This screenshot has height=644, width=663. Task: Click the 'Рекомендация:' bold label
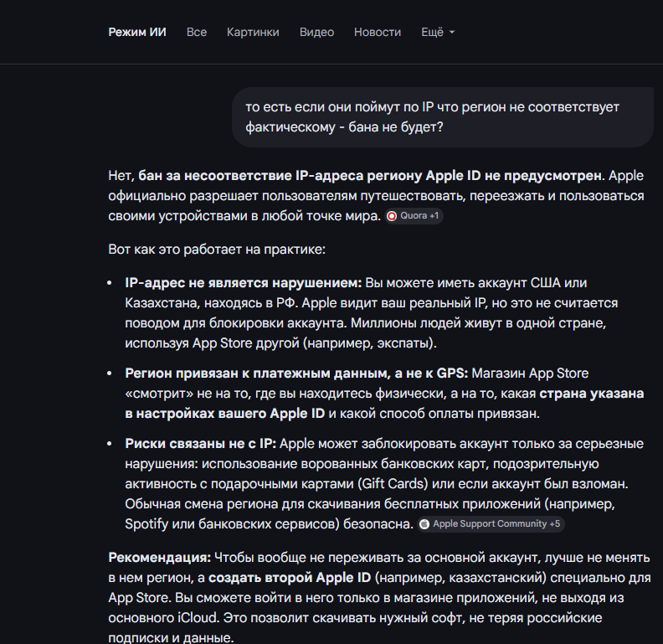[x=159, y=557]
